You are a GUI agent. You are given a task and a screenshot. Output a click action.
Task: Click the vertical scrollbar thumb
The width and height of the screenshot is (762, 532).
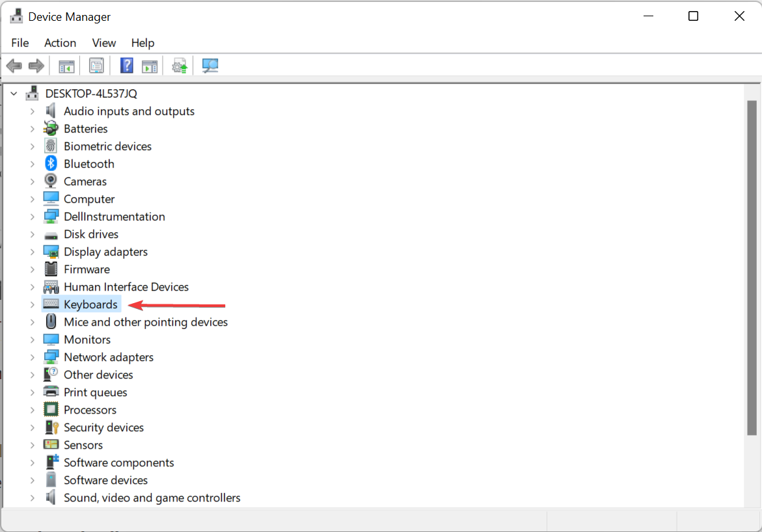coord(752,268)
